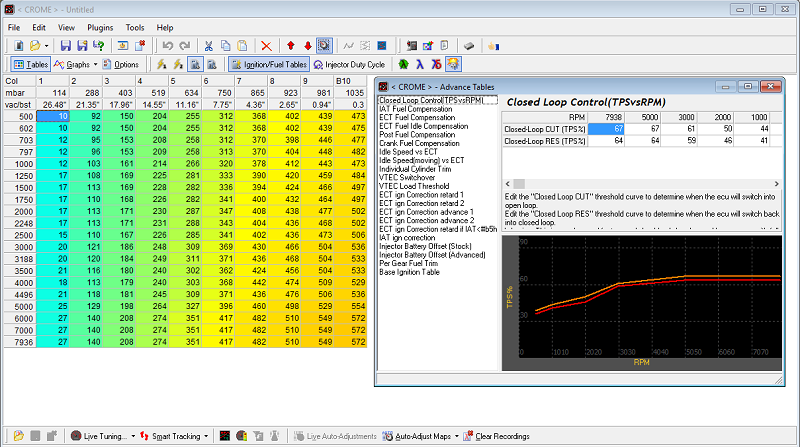Click the second lightning bolt ignition icon

click(178, 64)
